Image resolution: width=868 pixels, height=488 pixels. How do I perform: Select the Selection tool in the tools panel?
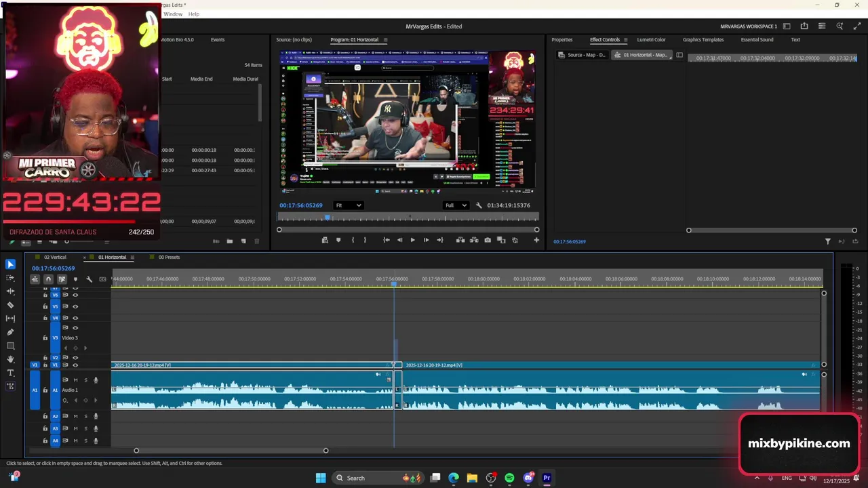point(10,264)
